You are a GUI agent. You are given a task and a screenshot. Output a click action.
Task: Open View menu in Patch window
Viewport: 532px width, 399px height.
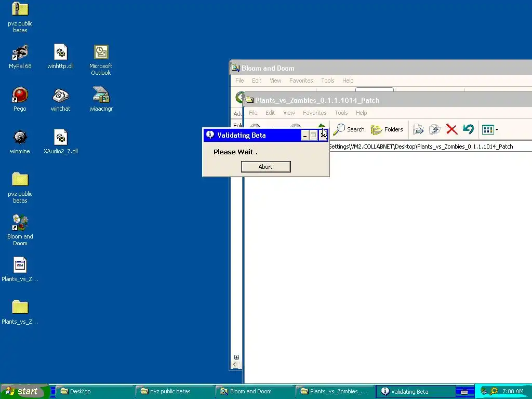click(289, 113)
